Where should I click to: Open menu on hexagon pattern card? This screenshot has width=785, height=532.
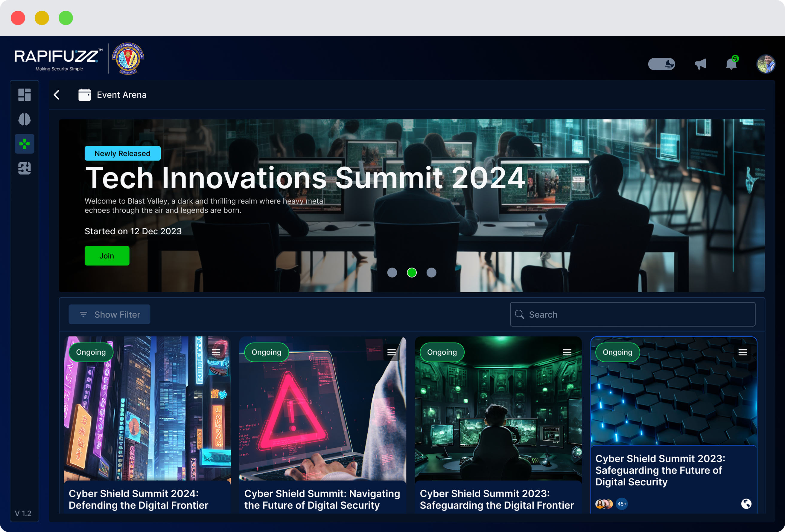[743, 352]
